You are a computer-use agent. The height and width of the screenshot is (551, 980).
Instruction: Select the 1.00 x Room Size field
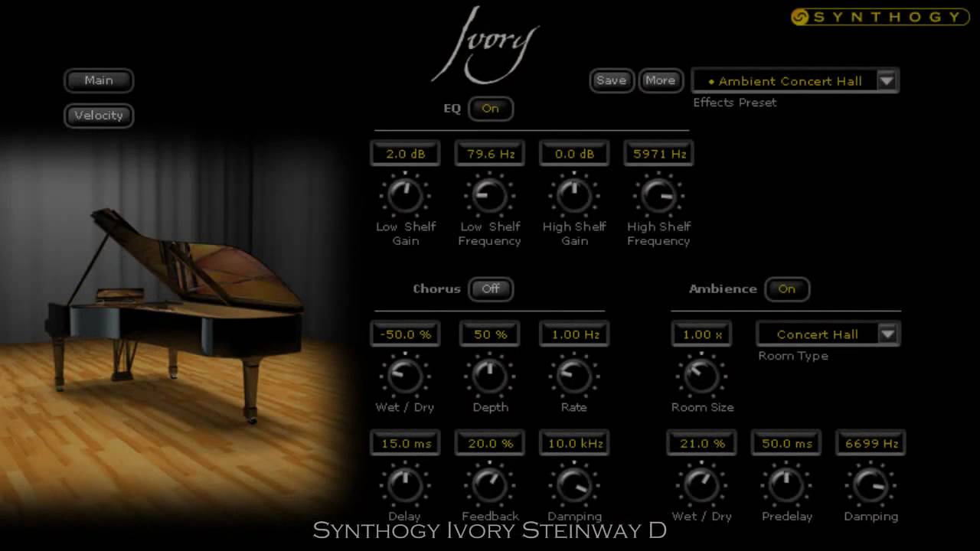click(701, 334)
